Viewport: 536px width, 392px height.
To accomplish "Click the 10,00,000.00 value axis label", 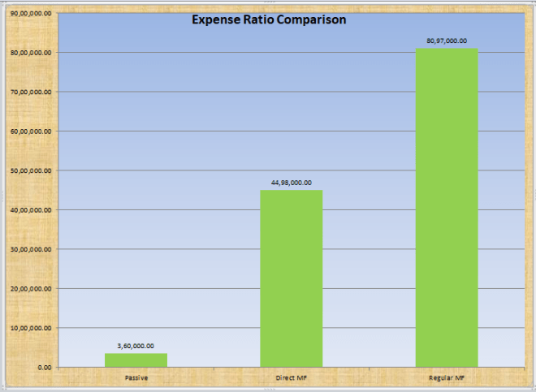I will coord(32,328).
